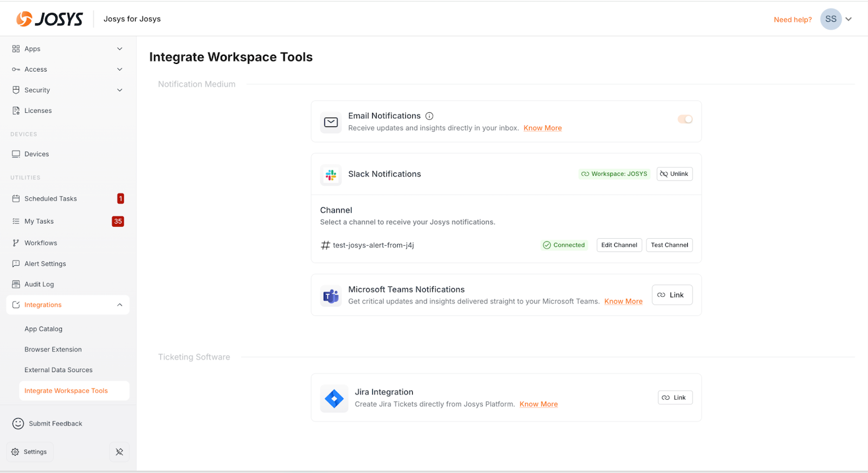Expand the Security section chevron
Viewport: 868px width, 473px height.
pos(120,90)
